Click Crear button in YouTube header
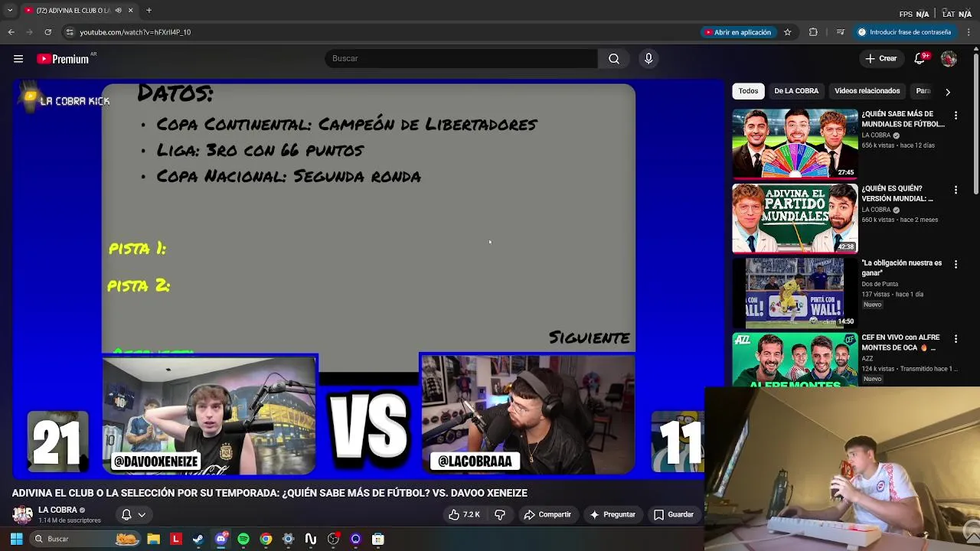The image size is (980, 551). (881, 59)
